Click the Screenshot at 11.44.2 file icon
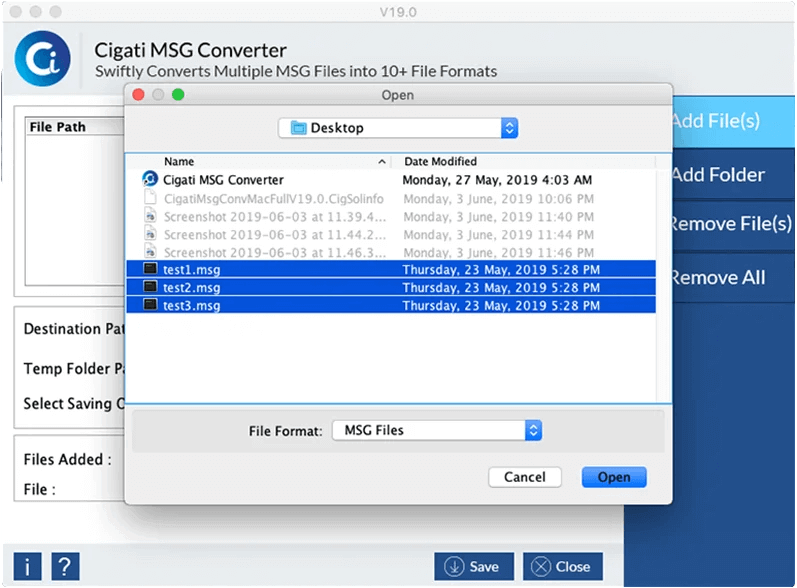Viewport: 797px width, 588px height. tap(150, 234)
